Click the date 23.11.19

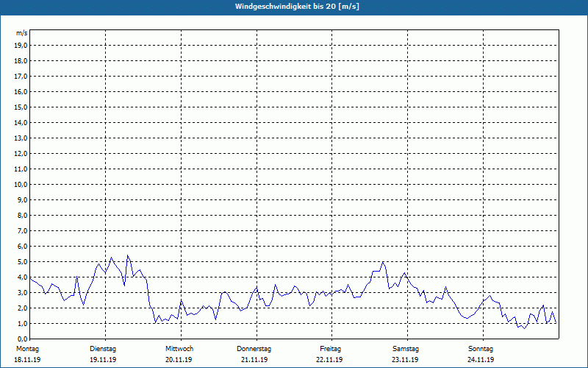(x=405, y=360)
